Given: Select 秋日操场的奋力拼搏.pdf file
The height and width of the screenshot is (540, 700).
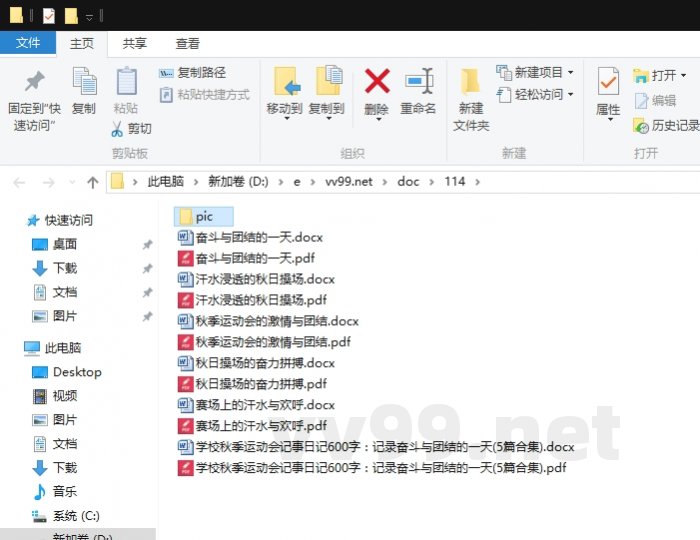Looking at the screenshot, I should pos(252,384).
